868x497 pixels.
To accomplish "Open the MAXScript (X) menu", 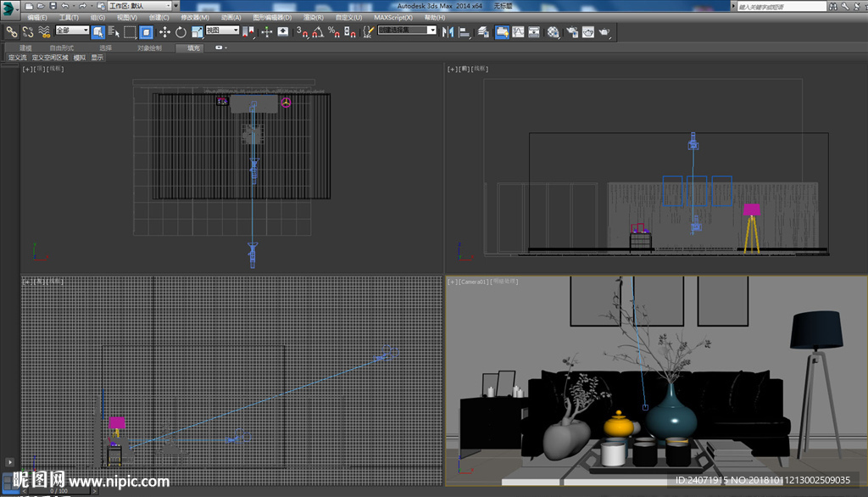I will click(393, 18).
